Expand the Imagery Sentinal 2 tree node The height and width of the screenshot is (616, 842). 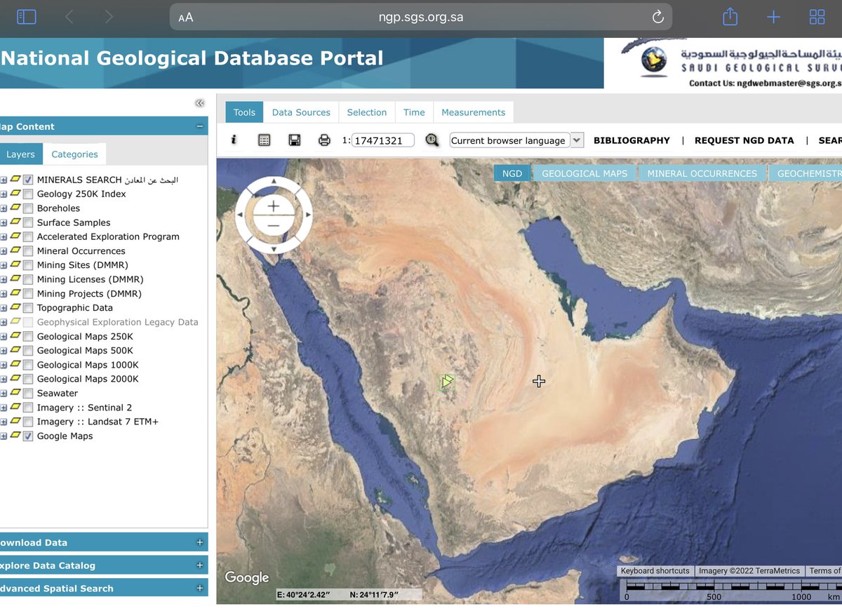pyautogui.click(x=4, y=408)
